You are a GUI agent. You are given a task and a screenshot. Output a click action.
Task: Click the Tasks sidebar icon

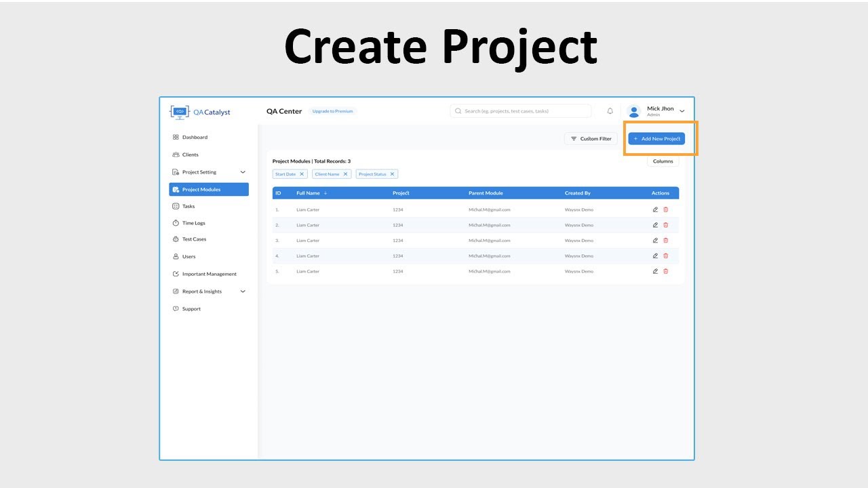pos(176,206)
